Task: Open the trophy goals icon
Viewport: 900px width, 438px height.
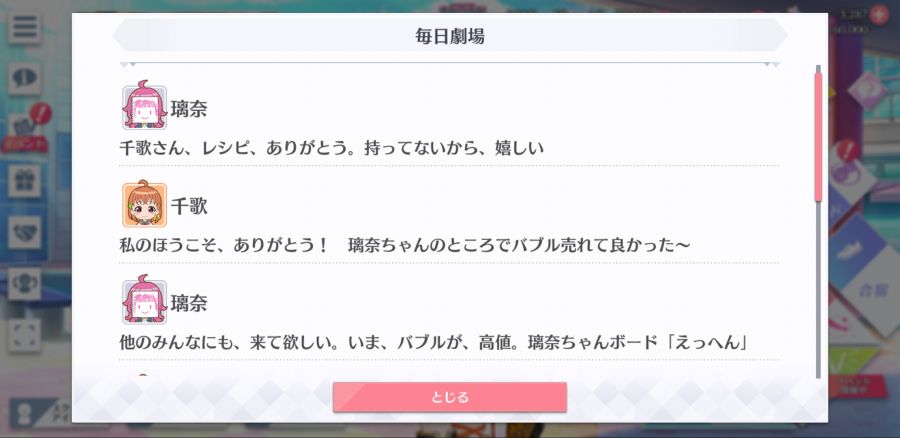Action: pos(24,284)
